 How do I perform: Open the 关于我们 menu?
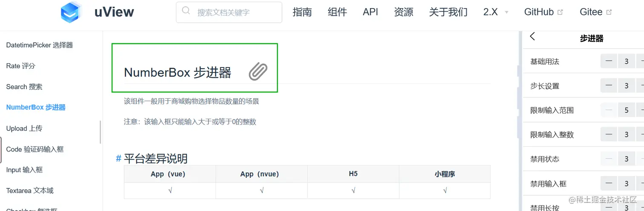coord(448,12)
